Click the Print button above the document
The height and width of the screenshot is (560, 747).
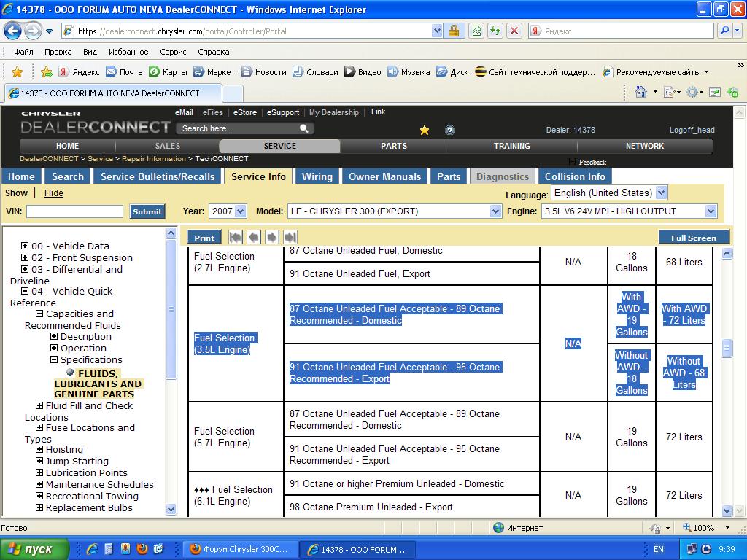coord(204,238)
